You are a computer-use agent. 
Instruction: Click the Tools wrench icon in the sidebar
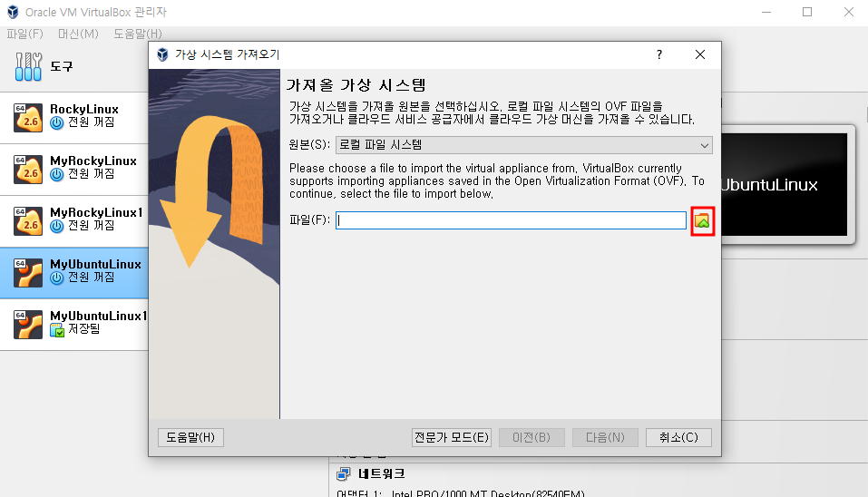[28, 66]
